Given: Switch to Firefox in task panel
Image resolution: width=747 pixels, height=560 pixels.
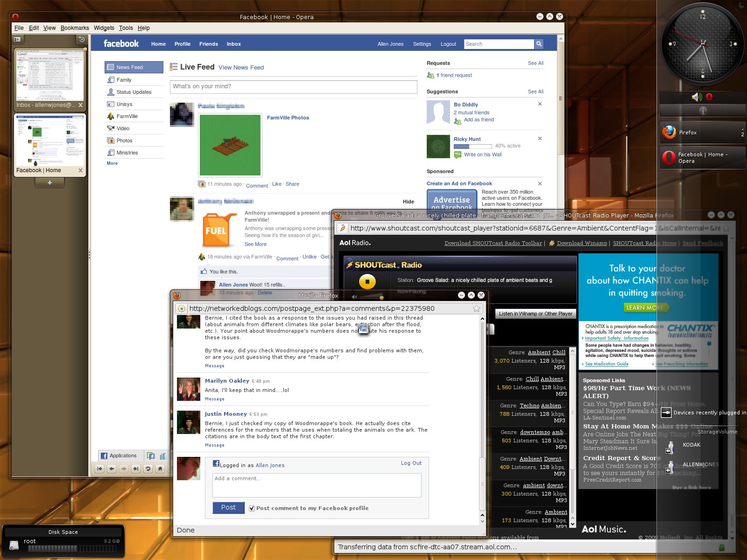Looking at the screenshot, I should click(703, 133).
